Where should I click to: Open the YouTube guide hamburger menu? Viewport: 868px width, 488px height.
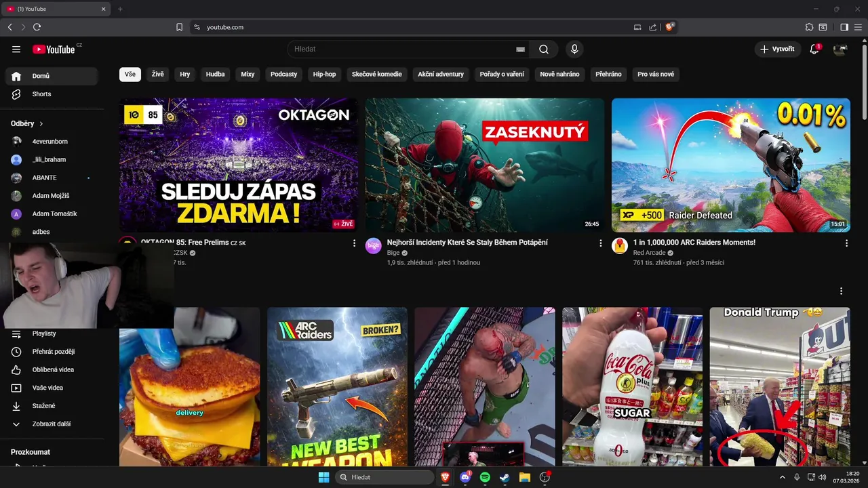tap(16, 49)
